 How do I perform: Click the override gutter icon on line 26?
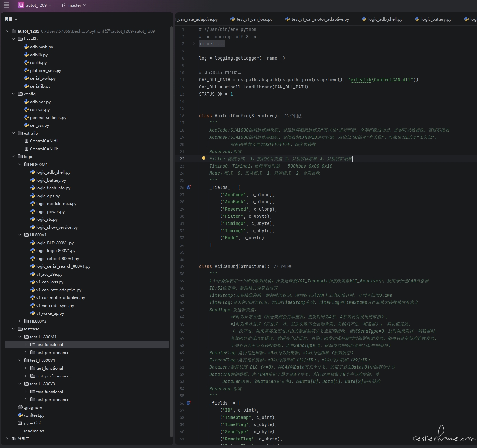(189, 187)
